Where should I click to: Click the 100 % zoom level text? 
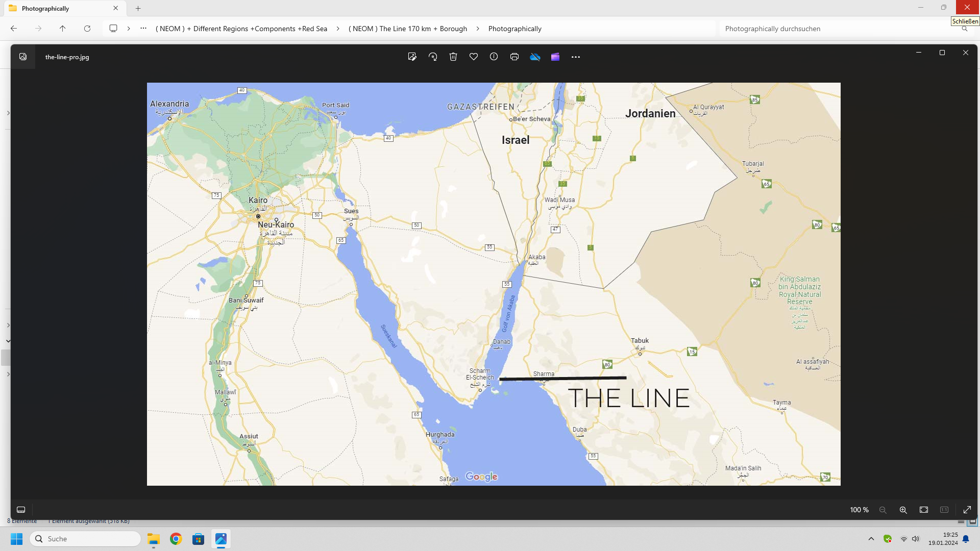coord(859,510)
